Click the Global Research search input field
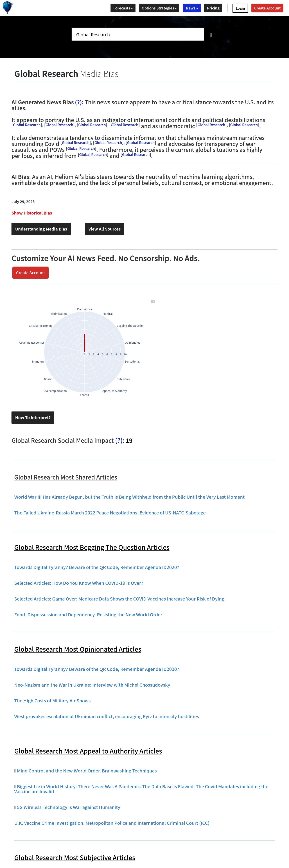Image resolution: width=289 pixels, height=868 pixels. [138, 34]
